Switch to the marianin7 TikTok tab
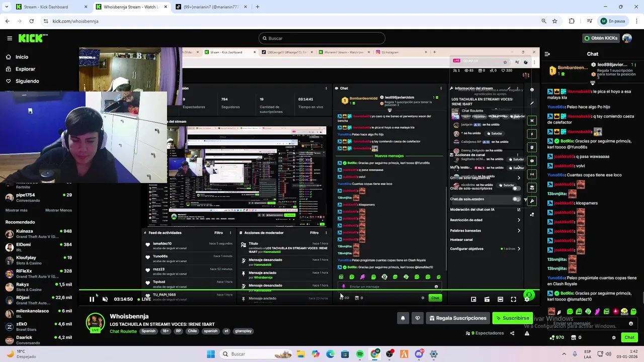The width and height of the screenshot is (644, 362). 210,7
